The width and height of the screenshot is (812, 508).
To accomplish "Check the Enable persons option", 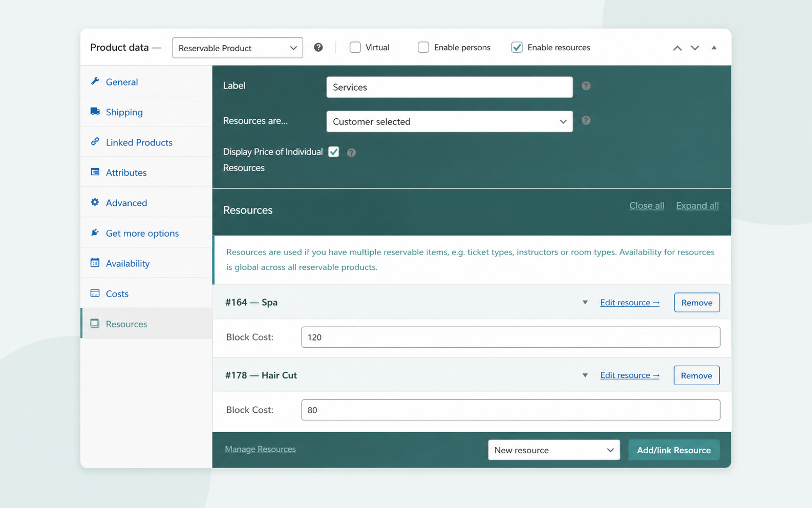I will click(x=423, y=48).
